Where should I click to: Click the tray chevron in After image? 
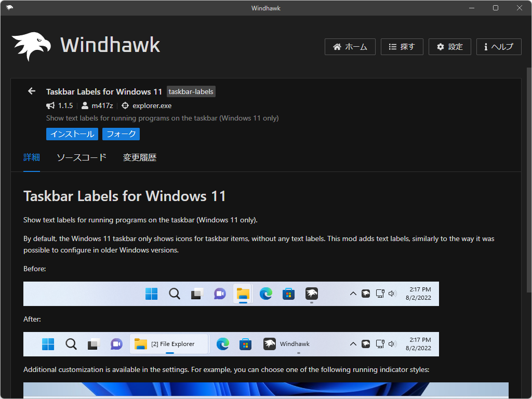coord(353,344)
